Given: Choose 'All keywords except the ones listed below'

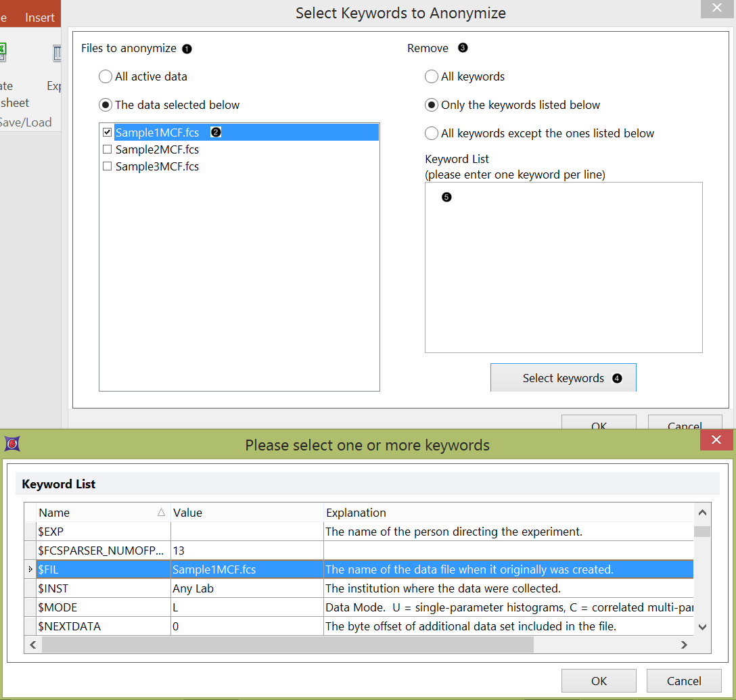Looking at the screenshot, I should 432,133.
